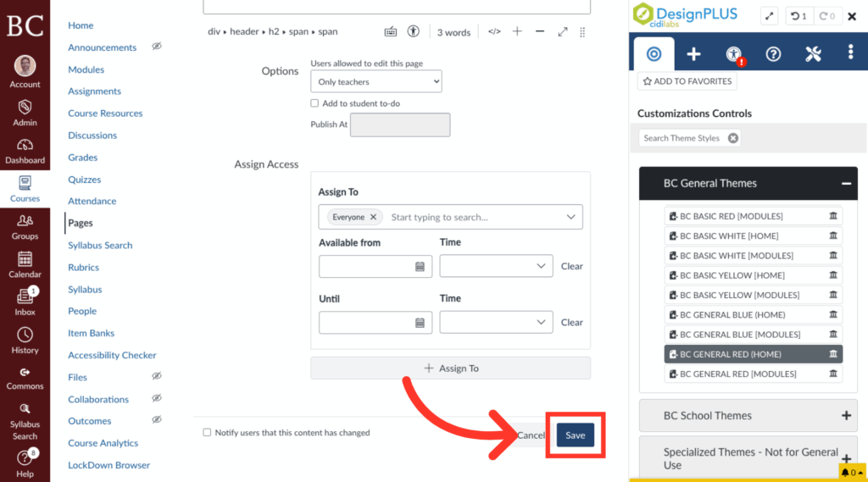The image size is (868, 482).
Task: Open the Item Banks course link
Action: point(91,333)
